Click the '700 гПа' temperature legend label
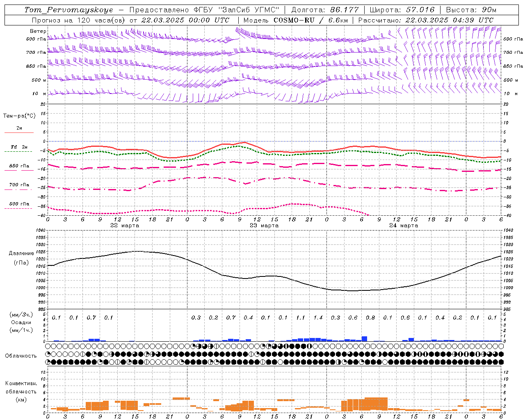This screenshot has height=420, width=525. tap(19, 185)
